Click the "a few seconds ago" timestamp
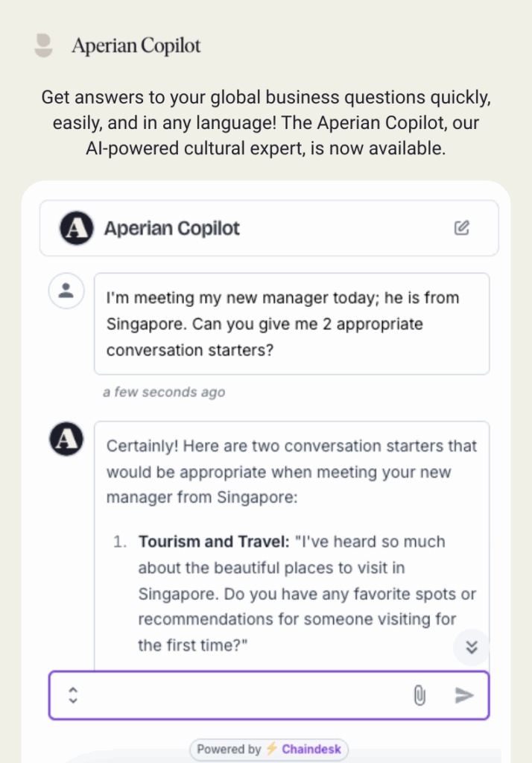The height and width of the screenshot is (763, 532). 163,392
